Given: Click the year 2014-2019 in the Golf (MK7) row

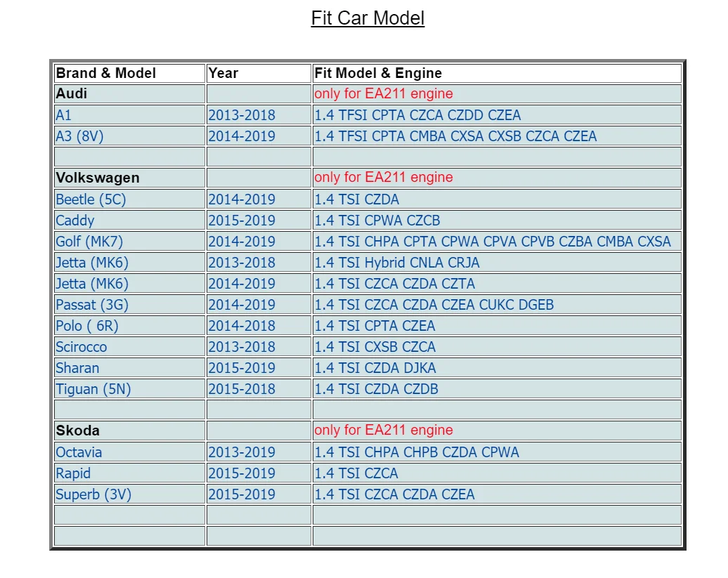Looking at the screenshot, I should [x=259, y=241].
